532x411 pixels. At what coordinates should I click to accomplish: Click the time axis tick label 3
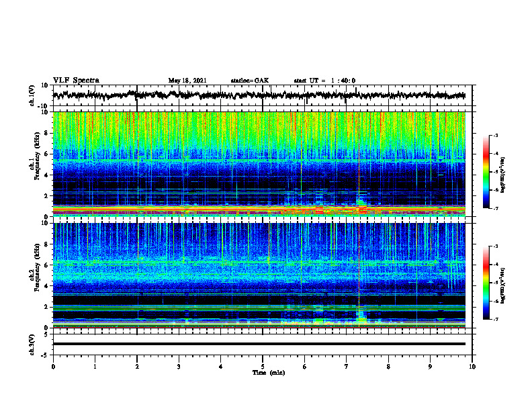(179, 367)
